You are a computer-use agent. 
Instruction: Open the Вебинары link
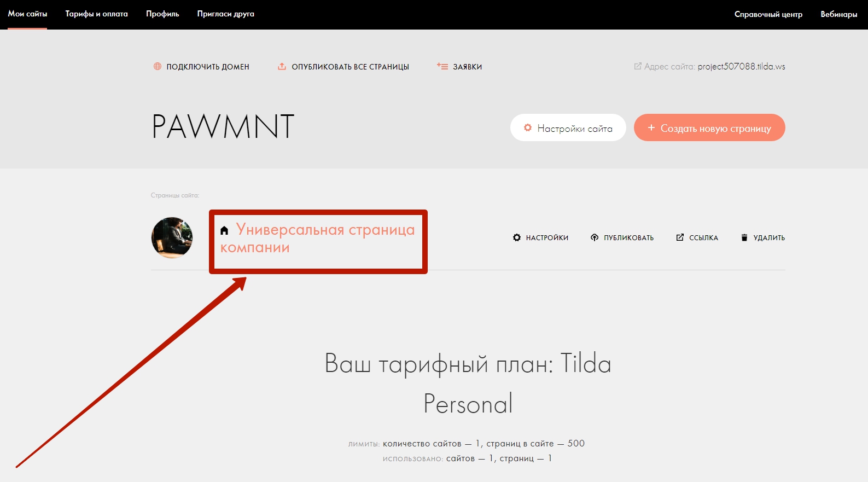(838, 14)
